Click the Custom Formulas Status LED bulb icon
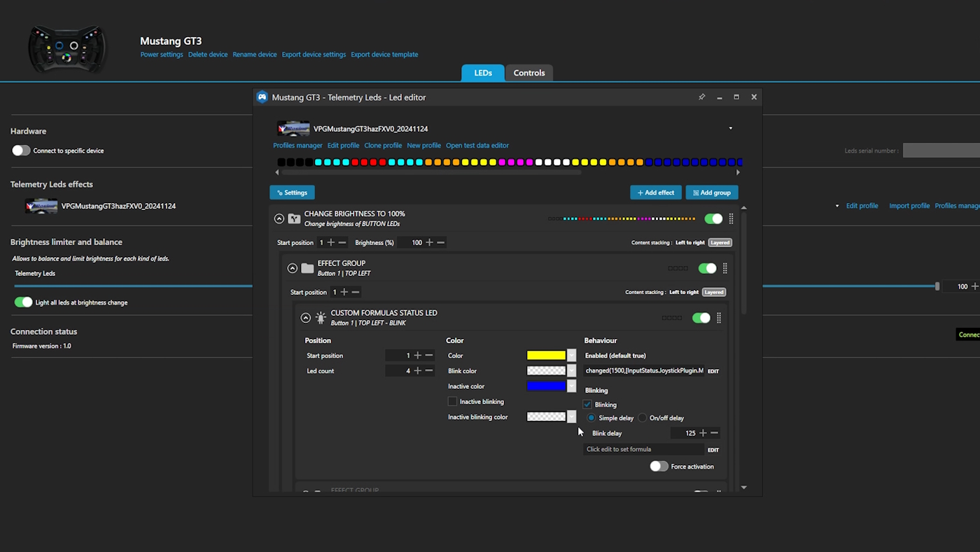The height and width of the screenshot is (552, 980). [321, 318]
